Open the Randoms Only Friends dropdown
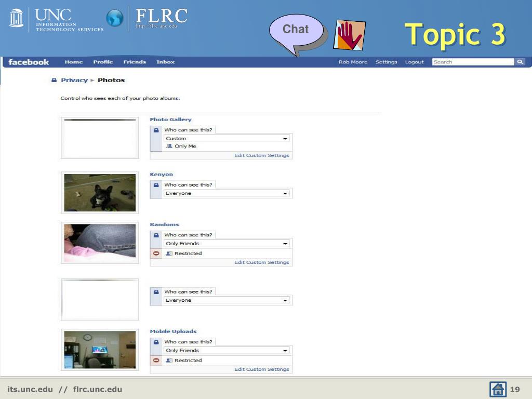 click(x=227, y=243)
